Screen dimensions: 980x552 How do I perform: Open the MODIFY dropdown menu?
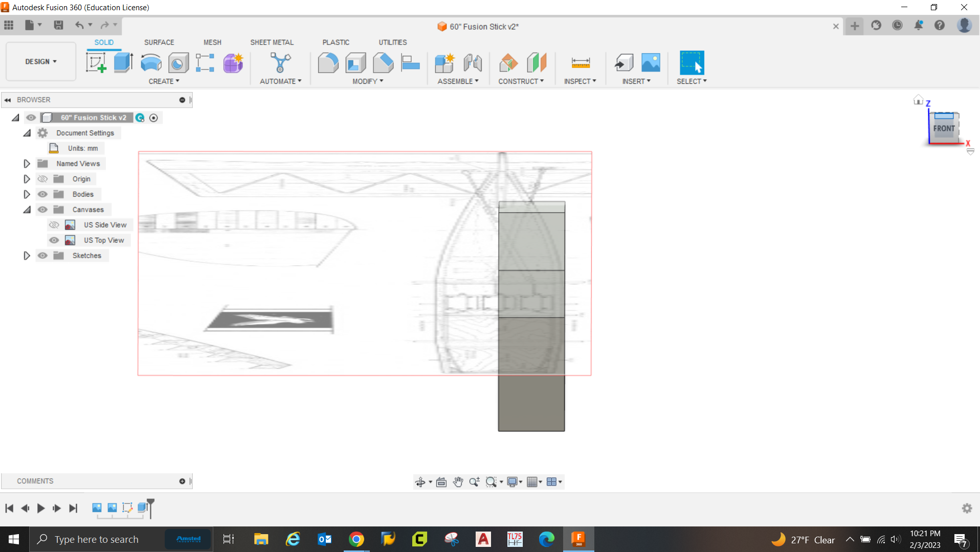(367, 81)
